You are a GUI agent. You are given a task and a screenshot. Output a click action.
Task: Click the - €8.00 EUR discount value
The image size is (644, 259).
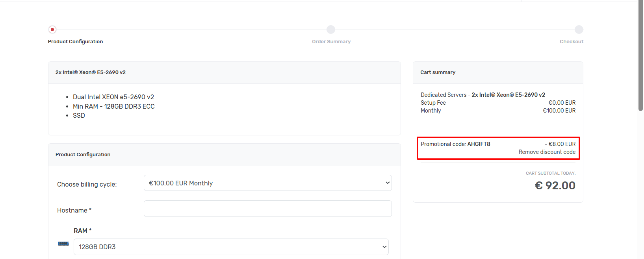coord(560,144)
